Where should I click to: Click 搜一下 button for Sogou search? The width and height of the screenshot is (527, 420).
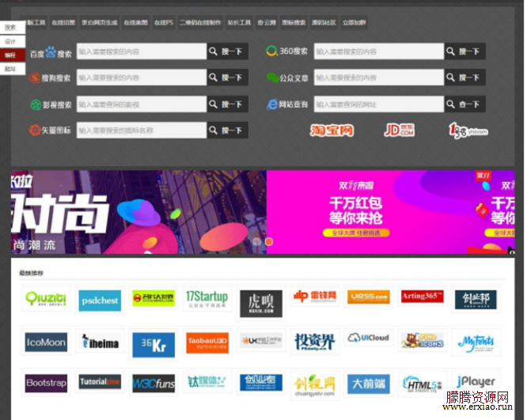228,78
